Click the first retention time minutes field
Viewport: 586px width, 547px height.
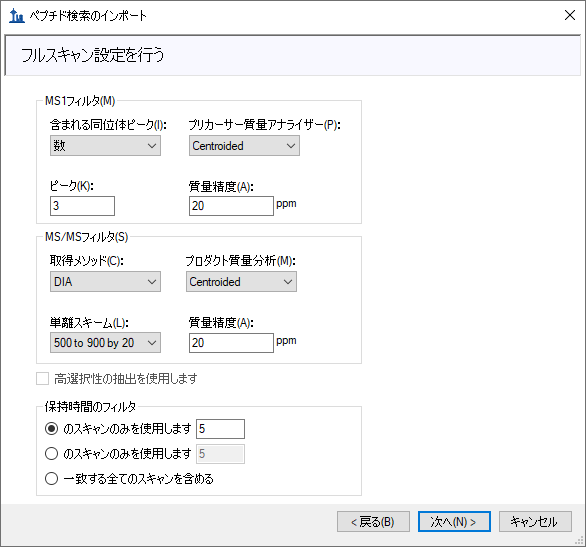tap(220, 429)
